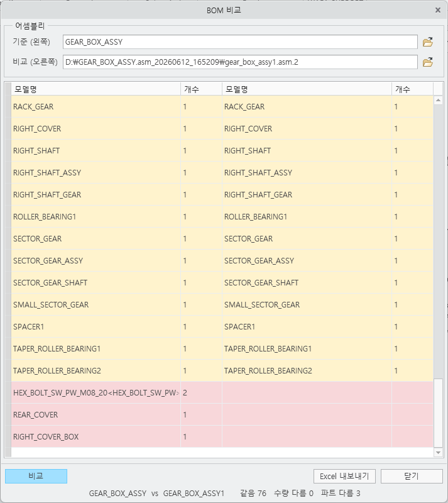Click quantity 2 in the HEX_BOLT row
448x503 pixels.
pyautogui.click(x=202, y=392)
